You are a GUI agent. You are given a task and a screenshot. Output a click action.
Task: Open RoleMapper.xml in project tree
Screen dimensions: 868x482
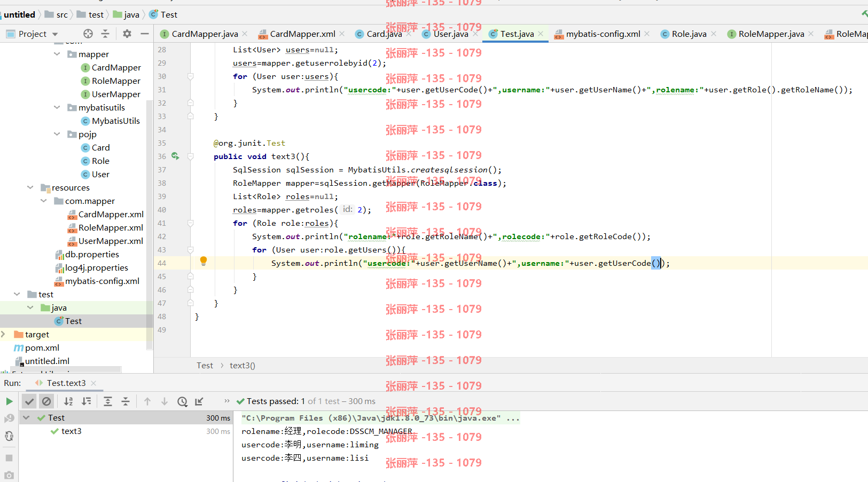click(105, 227)
